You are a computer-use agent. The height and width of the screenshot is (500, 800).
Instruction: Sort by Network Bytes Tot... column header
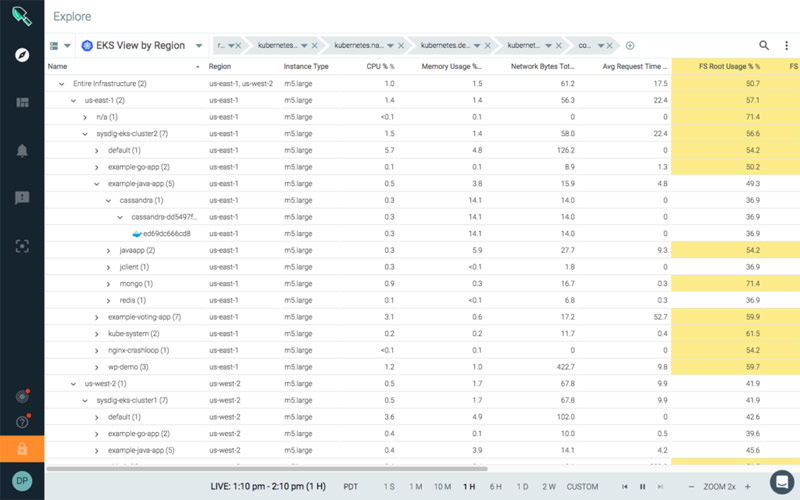point(542,66)
